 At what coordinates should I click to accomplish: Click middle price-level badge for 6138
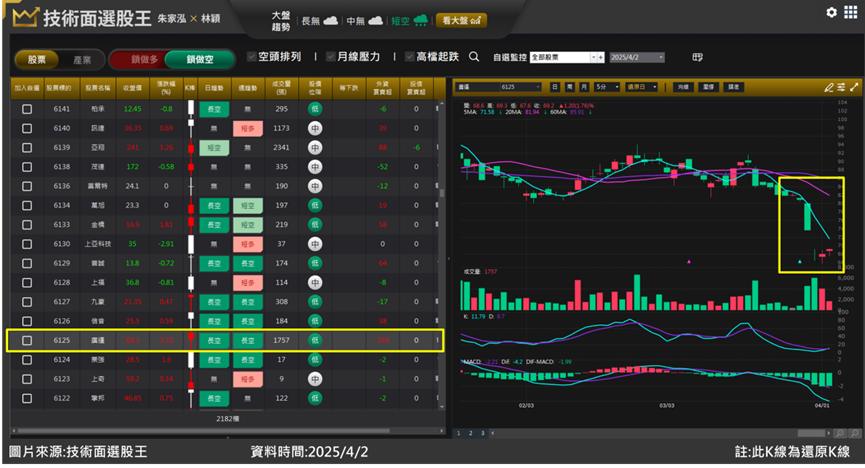pos(315,167)
